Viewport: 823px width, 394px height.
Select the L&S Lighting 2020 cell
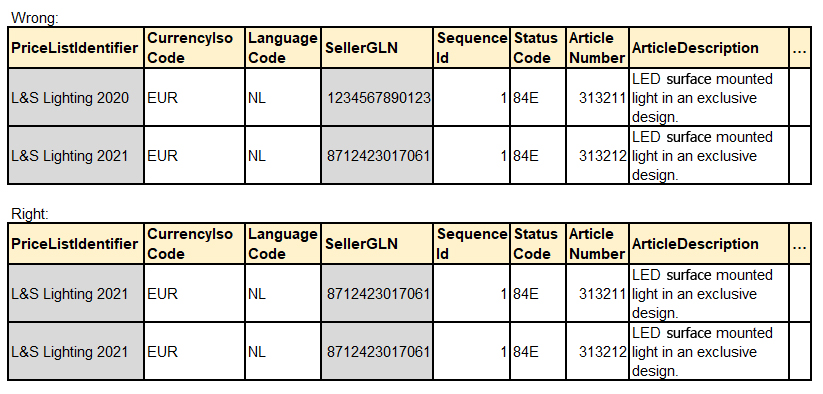(x=76, y=98)
